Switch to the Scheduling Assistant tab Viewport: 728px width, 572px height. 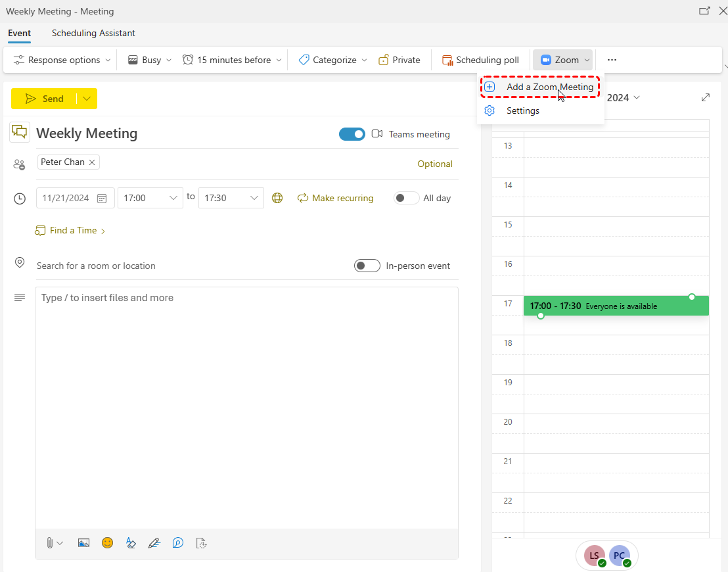pos(93,33)
